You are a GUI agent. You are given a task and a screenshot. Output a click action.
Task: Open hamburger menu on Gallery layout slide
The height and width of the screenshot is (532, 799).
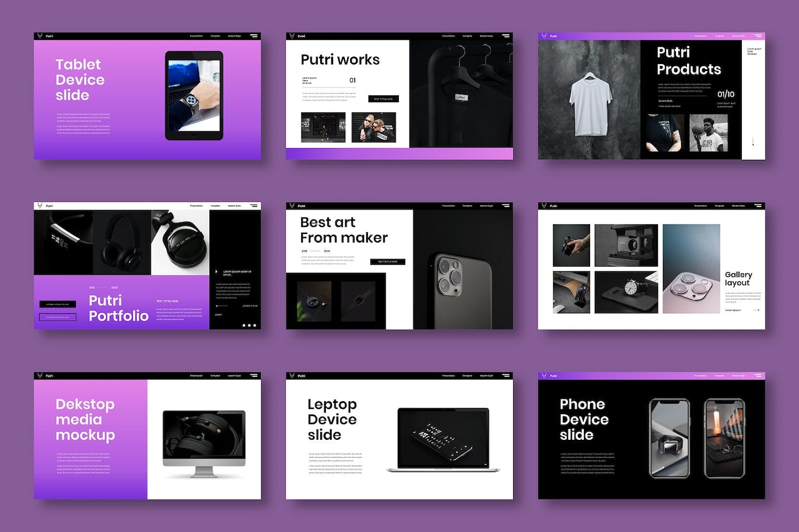point(758,205)
